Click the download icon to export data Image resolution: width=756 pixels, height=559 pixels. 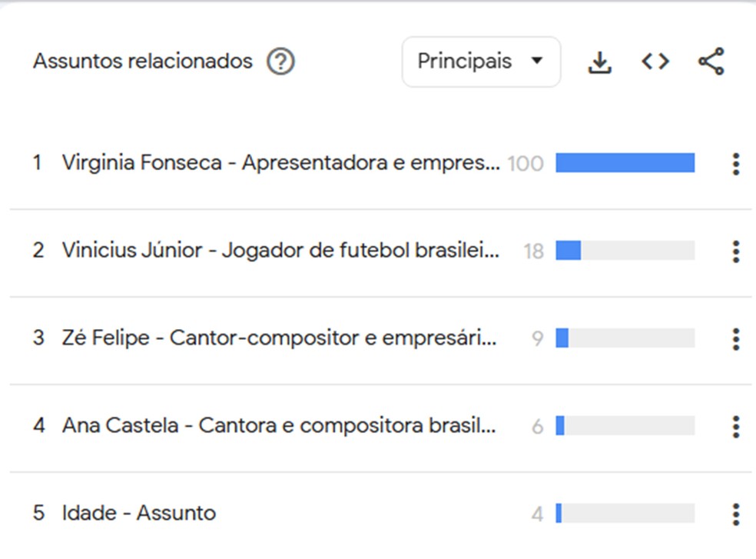(599, 62)
